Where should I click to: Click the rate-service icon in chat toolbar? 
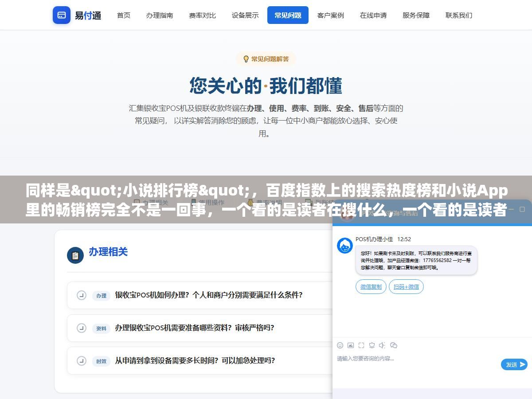[x=372, y=345]
